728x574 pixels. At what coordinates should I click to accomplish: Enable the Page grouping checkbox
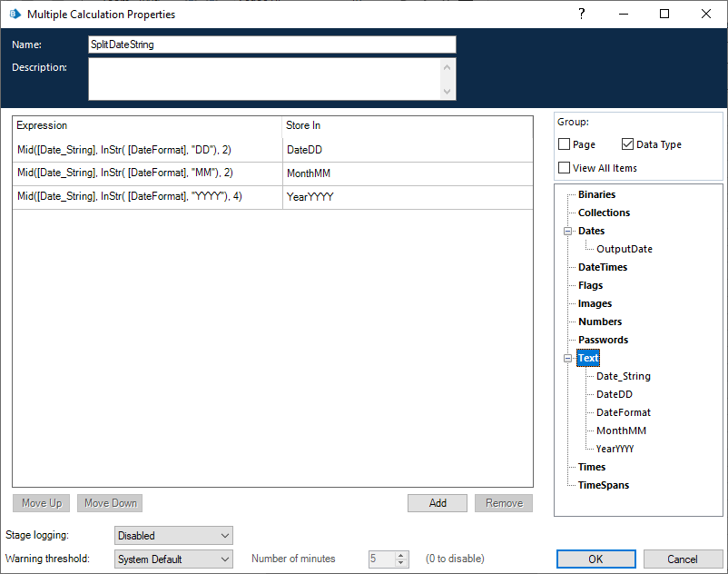click(565, 144)
